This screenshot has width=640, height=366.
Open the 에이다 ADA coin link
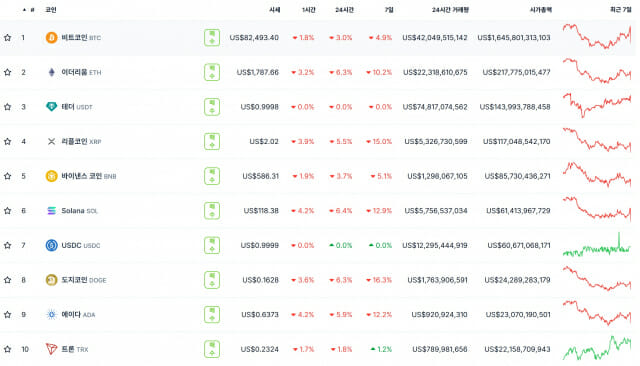(x=78, y=315)
